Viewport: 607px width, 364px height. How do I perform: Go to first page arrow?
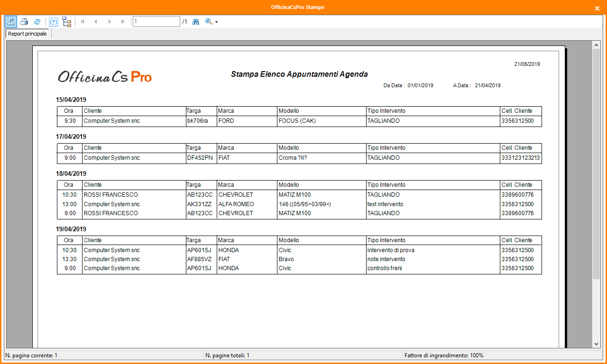(83, 22)
